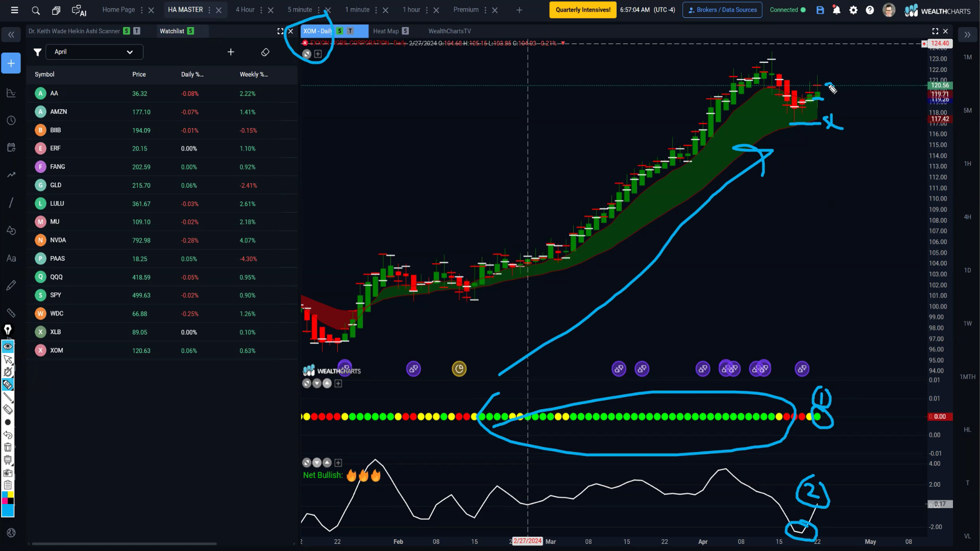The height and width of the screenshot is (551, 980).
Task: Switch to the 1 hour tab
Action: click(411, 10)
